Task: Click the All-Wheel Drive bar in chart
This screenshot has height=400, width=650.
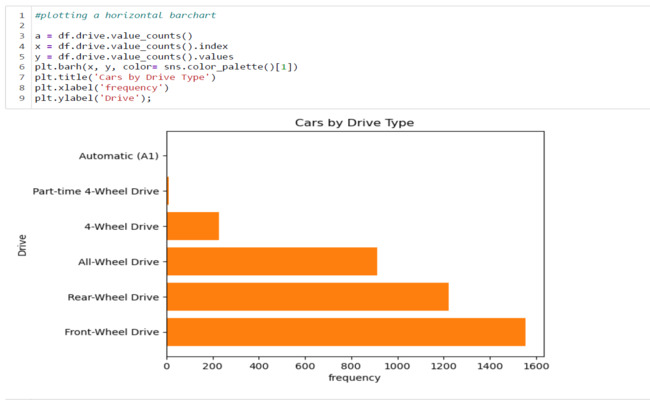Action: [x=271, y=261]
